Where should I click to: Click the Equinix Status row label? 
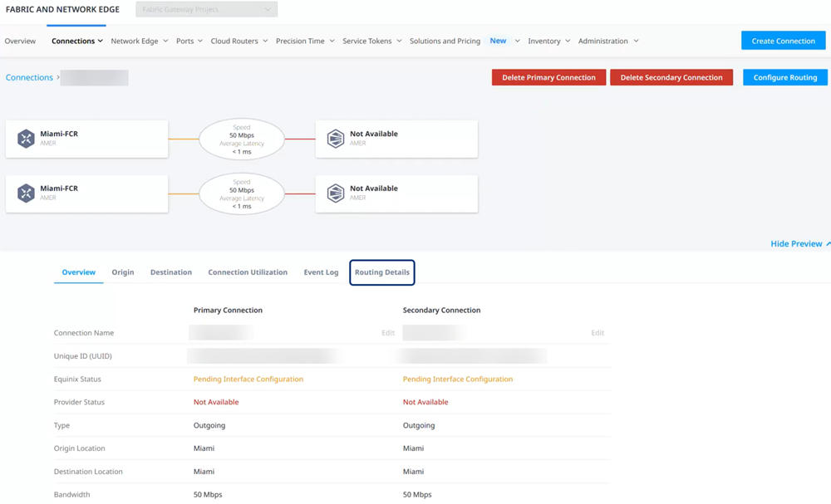click(77, 379)
